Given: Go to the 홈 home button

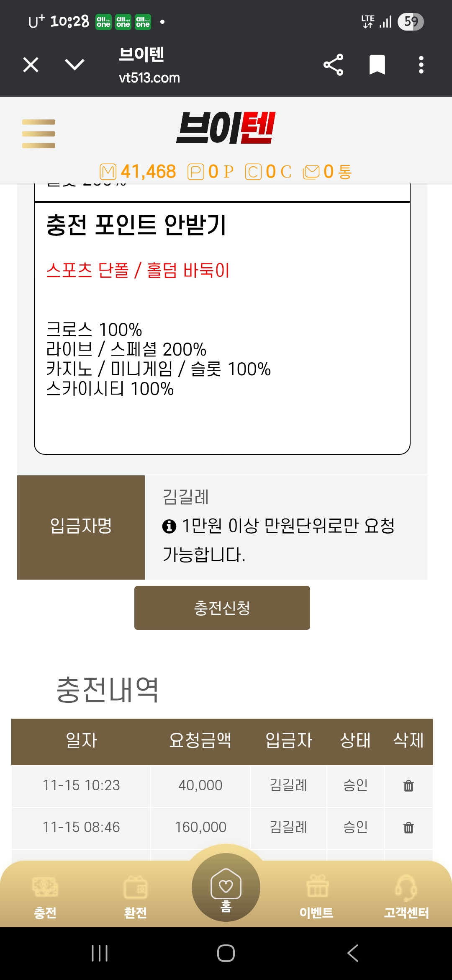Looking at the screenshot, I should (226, 887).
